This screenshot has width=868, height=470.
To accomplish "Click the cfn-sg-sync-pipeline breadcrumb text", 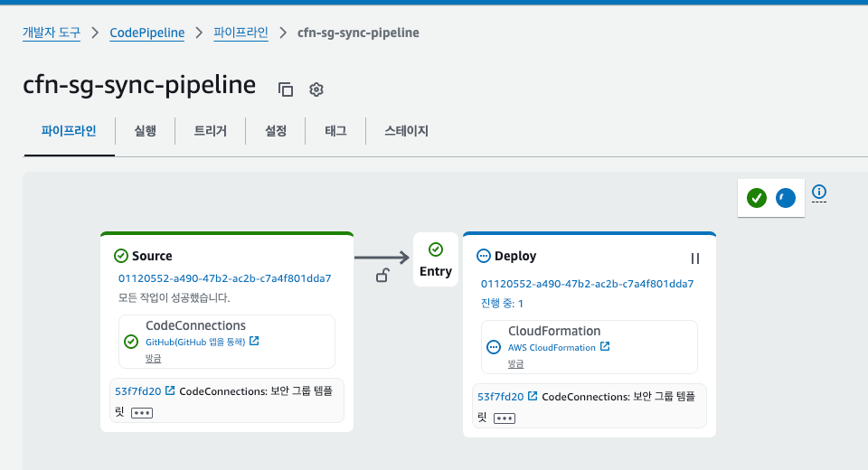I will 358,33.
